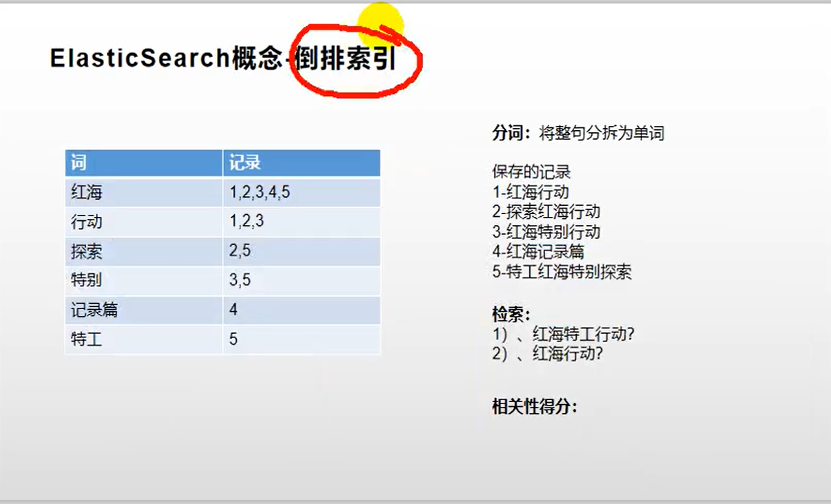
Task: Click the table cell '记录篇'
Action: [144, 311]
